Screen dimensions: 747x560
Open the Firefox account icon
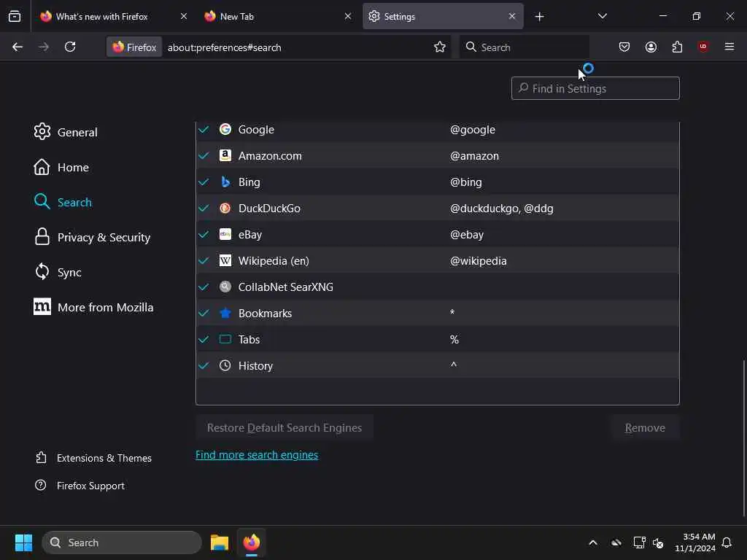pos(651,47)
